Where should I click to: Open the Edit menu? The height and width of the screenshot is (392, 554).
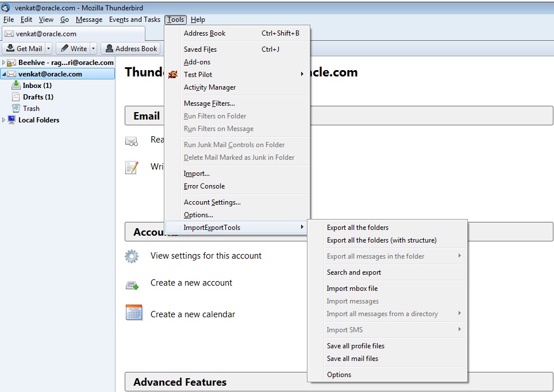26,20
